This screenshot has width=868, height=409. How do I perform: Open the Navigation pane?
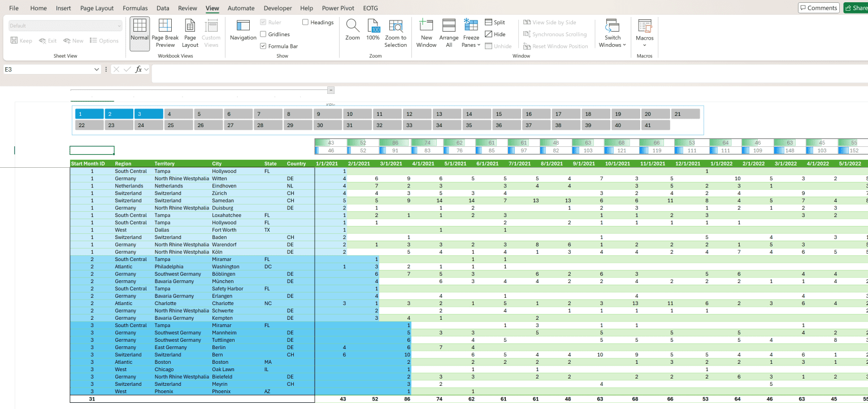click(x=243, y=32)
